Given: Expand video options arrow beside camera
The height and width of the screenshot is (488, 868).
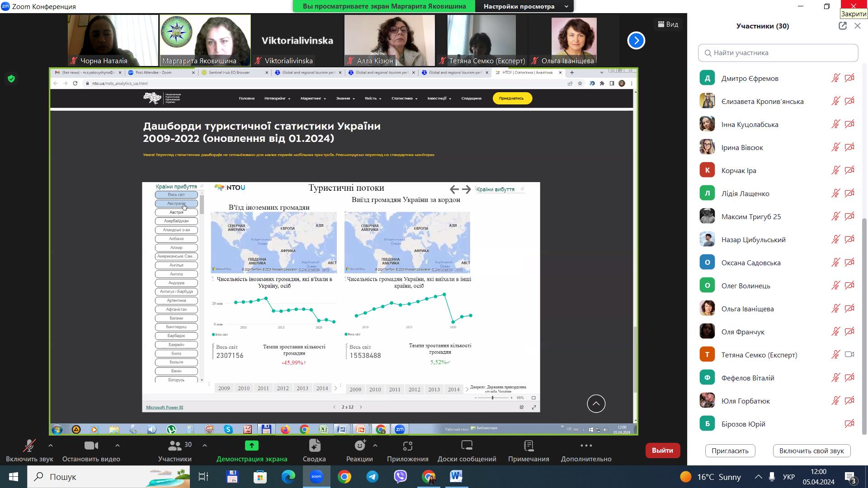Looking at the screenshot, I should [x=118, y=446].
